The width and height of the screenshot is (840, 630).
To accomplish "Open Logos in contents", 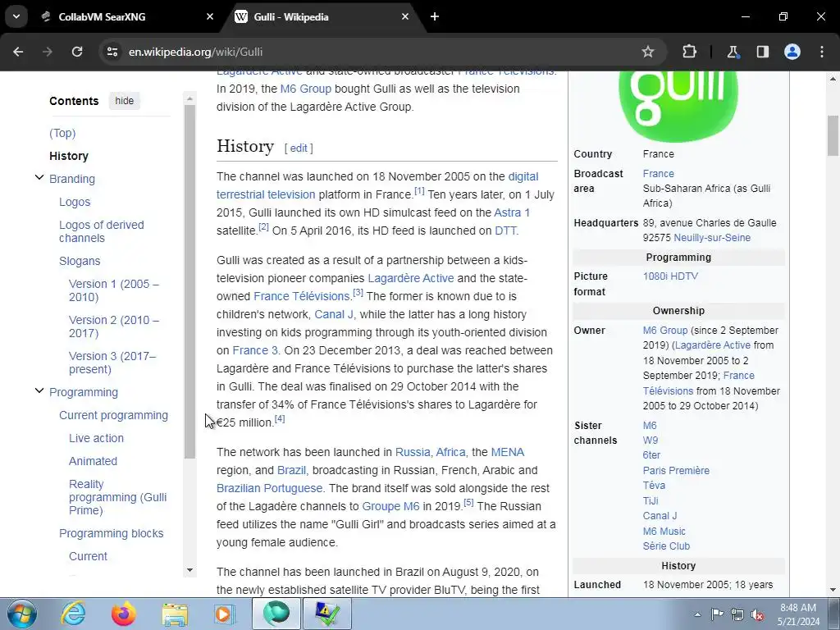I will (x=75, y=202).
